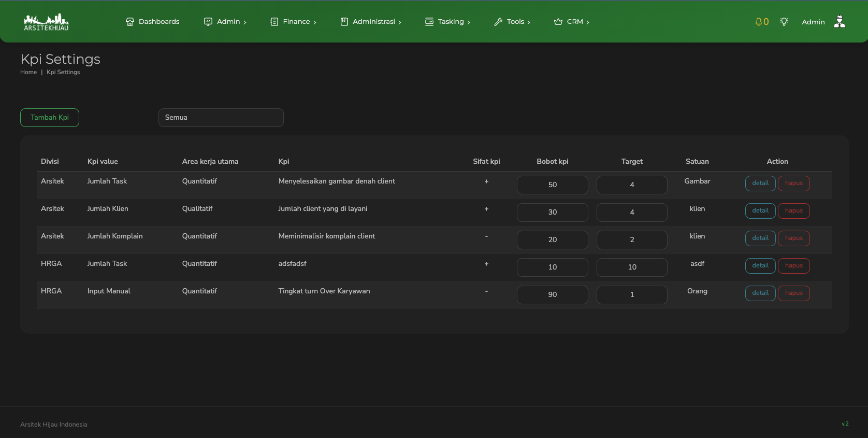Click the Tools wrench icon
868x438 pixels.
click(498, 22)
